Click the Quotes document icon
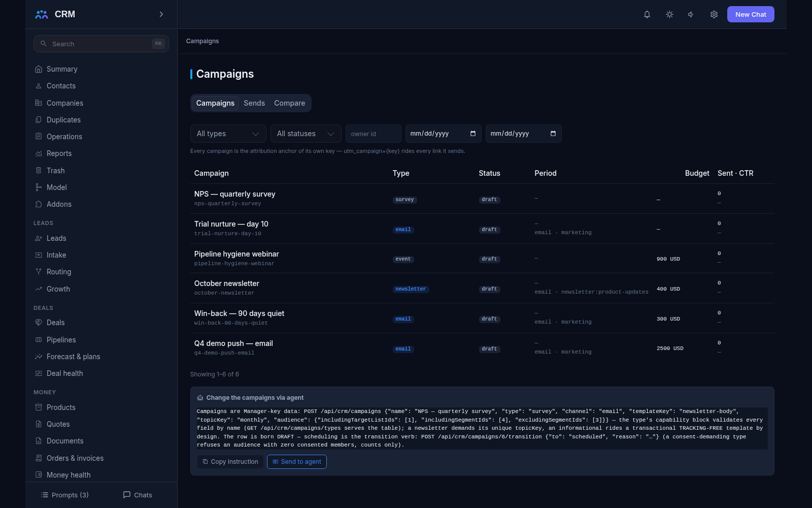Viewport: 812px width, 508px height. 39,424
